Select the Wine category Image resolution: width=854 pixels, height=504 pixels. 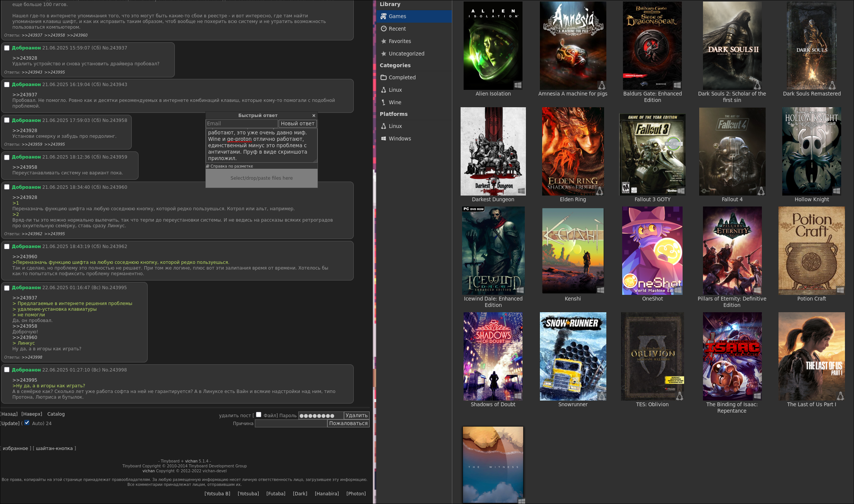pos(414,102)
